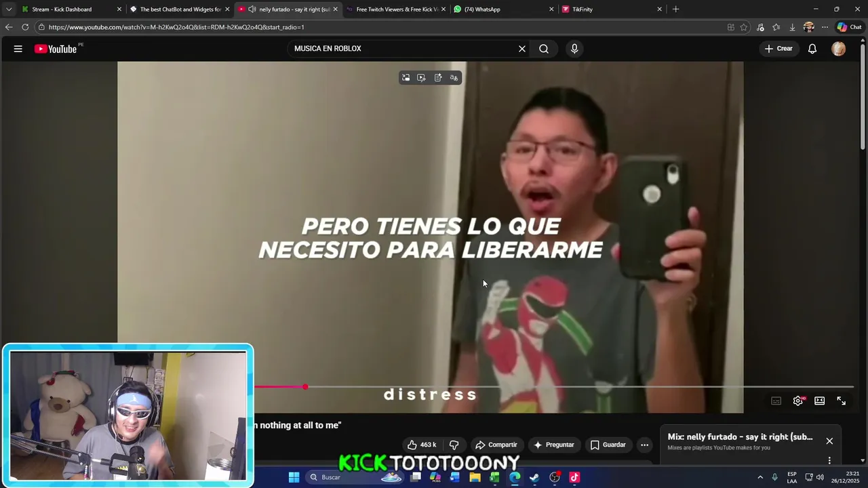Toggle subtitles on the video player
The width and height of the screenshot is (868, 488).
pyautogui.click(x=776, y=401)
